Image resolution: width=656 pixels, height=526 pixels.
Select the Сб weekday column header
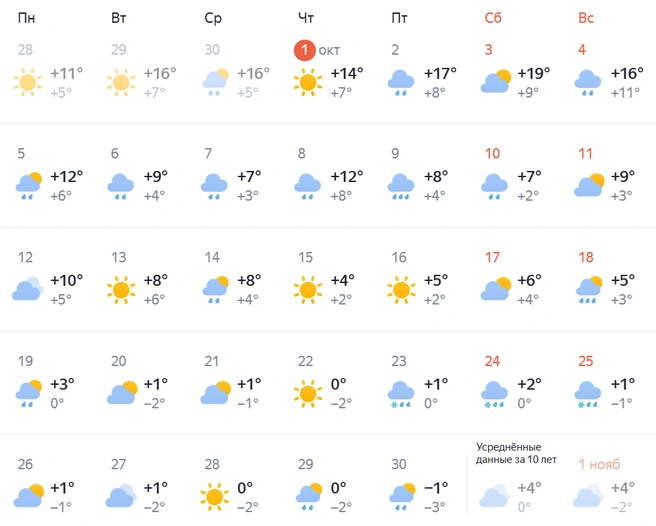[493, 18]
